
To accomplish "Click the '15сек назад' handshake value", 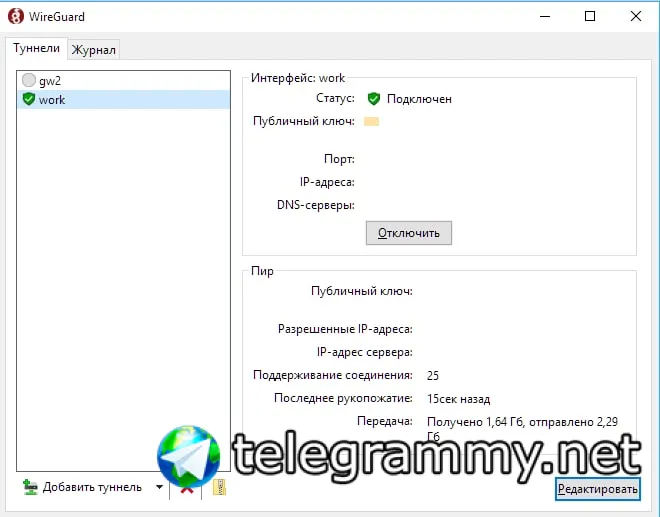I will (458, 399).
